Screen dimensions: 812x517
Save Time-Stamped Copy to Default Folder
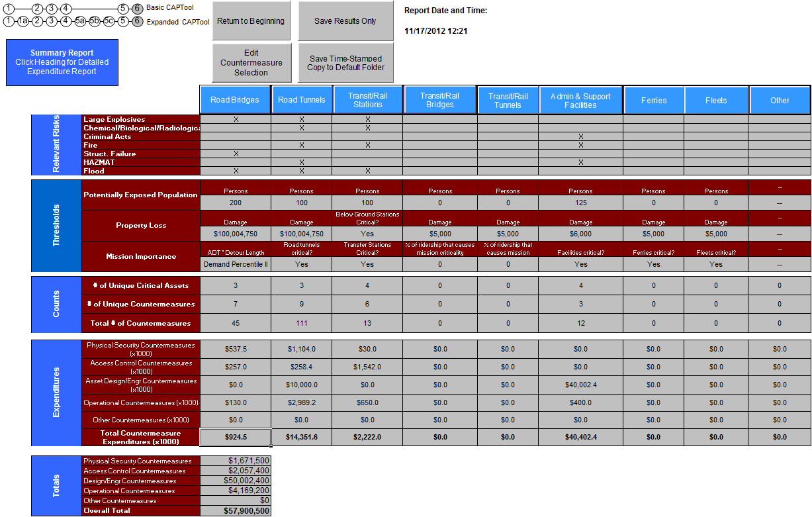pos(345,63)
